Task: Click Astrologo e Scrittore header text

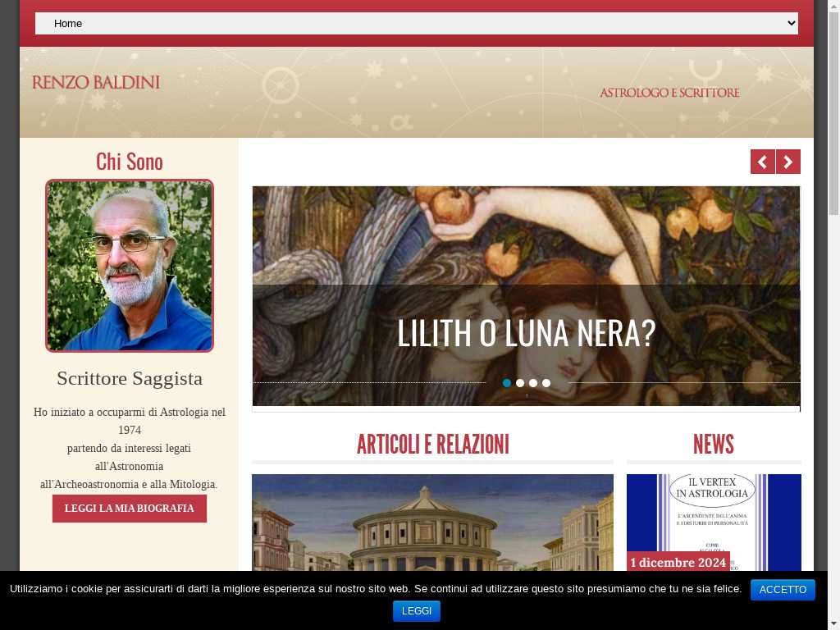Action: (x=669, y=93)
